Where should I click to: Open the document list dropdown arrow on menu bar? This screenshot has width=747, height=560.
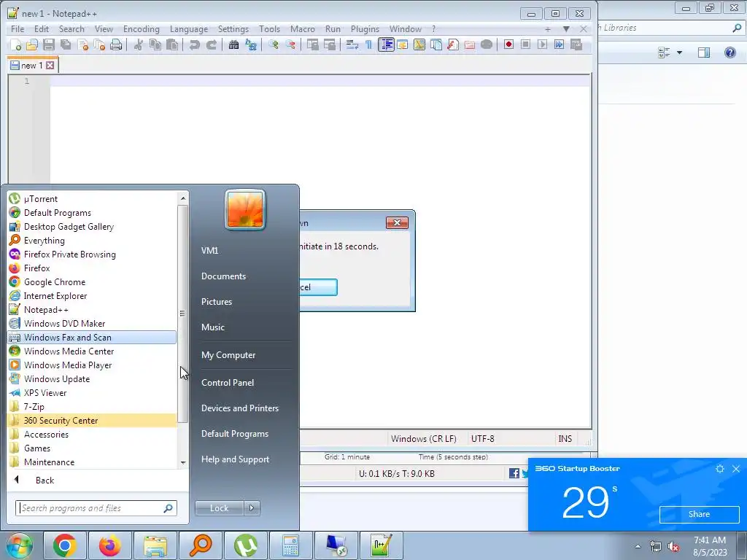tap(566, 29)
